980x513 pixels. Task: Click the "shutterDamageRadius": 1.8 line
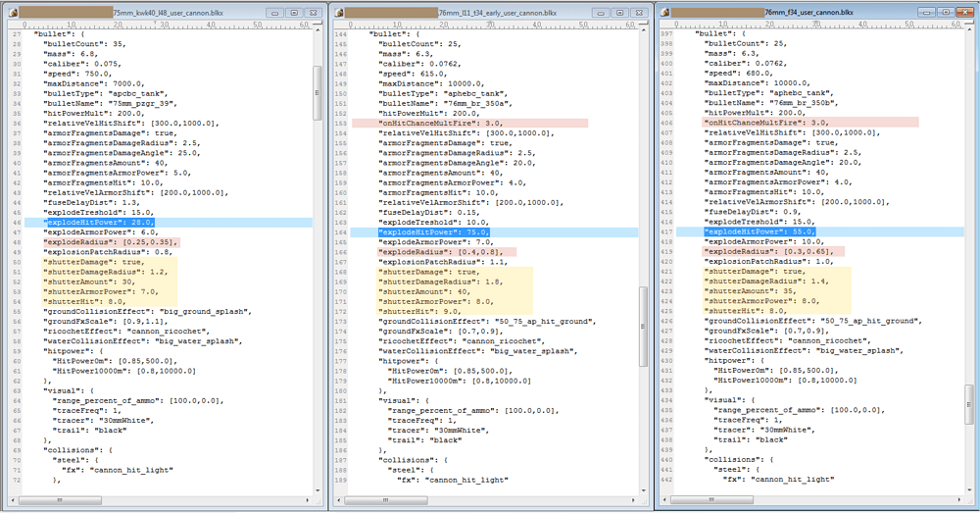pyautogui.click(x=441, y=282)
